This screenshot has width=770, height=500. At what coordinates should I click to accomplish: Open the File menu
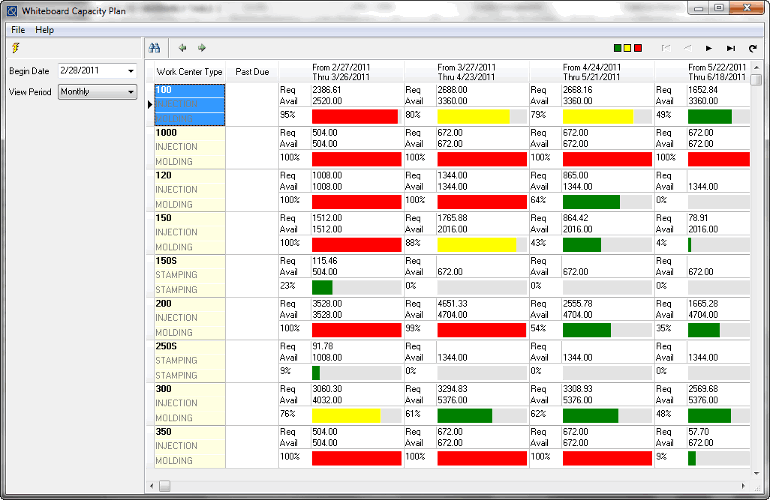point(18,30)
